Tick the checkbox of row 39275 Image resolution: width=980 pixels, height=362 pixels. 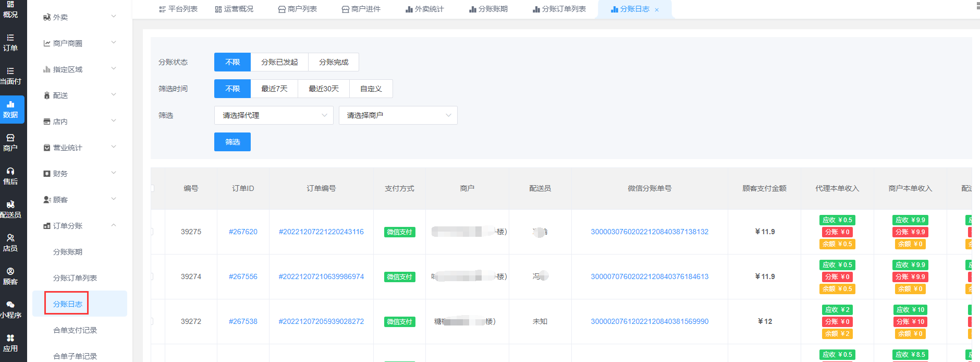(152, 232)
